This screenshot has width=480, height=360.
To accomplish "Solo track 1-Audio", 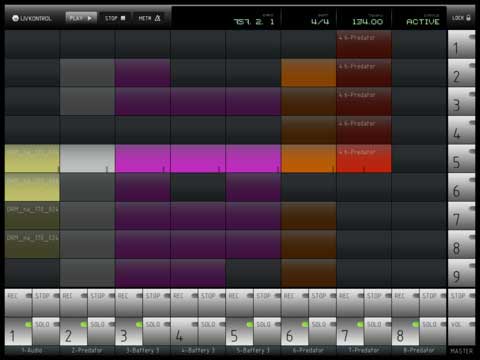I will click(x=46, y=331).
